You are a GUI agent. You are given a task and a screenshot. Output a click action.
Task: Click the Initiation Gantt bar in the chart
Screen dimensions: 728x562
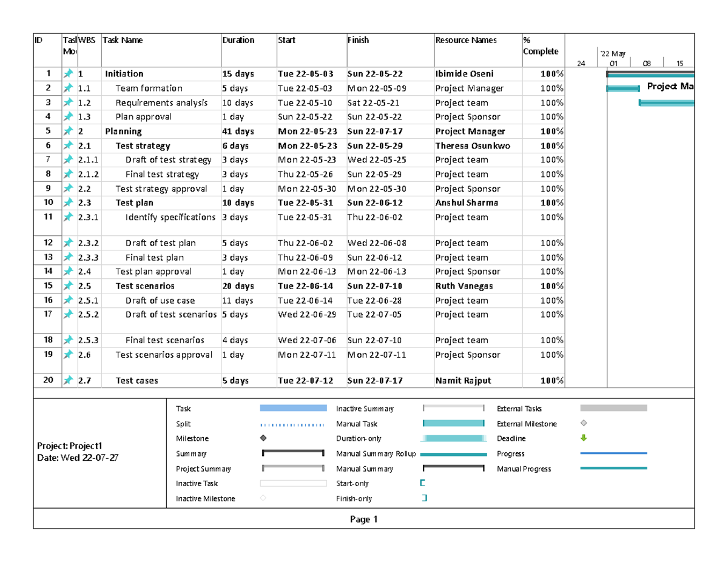[x=649, y=73]
